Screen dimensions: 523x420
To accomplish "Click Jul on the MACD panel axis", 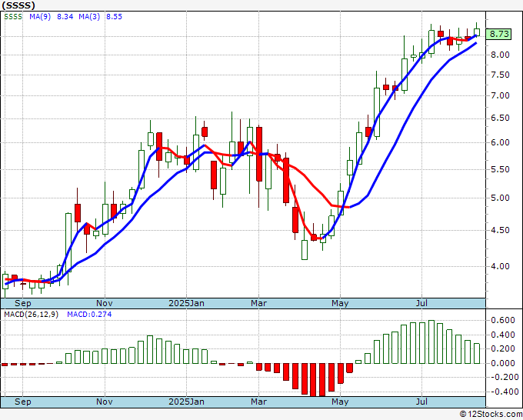I will coord(422,402).
